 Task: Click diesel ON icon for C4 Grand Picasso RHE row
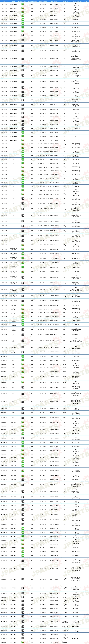[x=23, y=296]
